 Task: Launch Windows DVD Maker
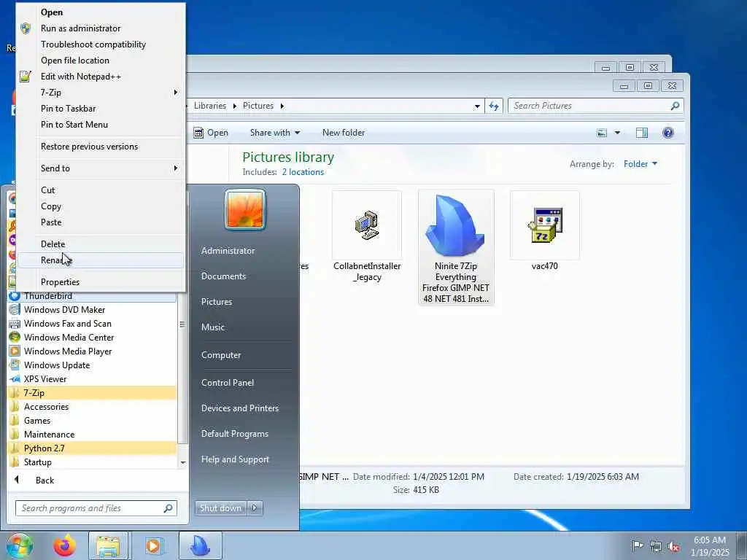click(x=92, y=310)
